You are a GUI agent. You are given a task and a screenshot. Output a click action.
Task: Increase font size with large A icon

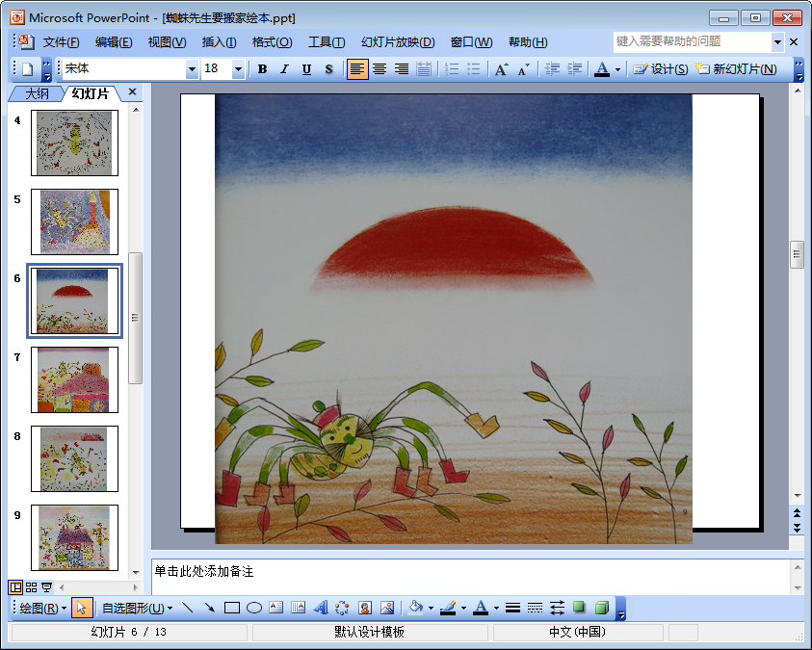501,68
